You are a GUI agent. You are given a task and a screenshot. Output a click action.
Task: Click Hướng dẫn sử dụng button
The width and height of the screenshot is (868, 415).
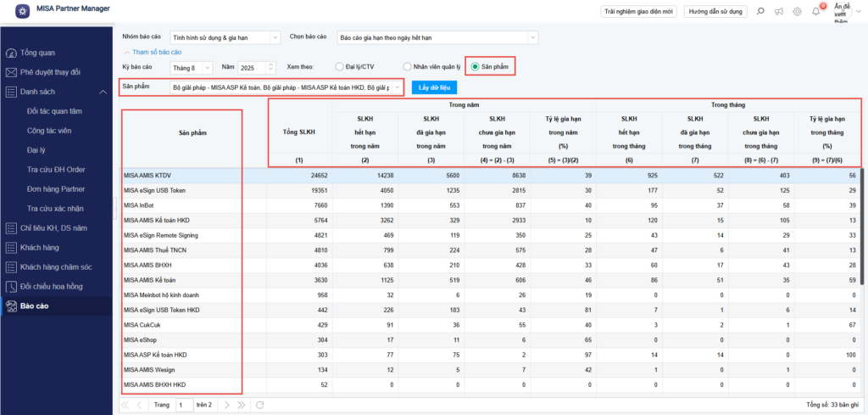tap(715, 11)
